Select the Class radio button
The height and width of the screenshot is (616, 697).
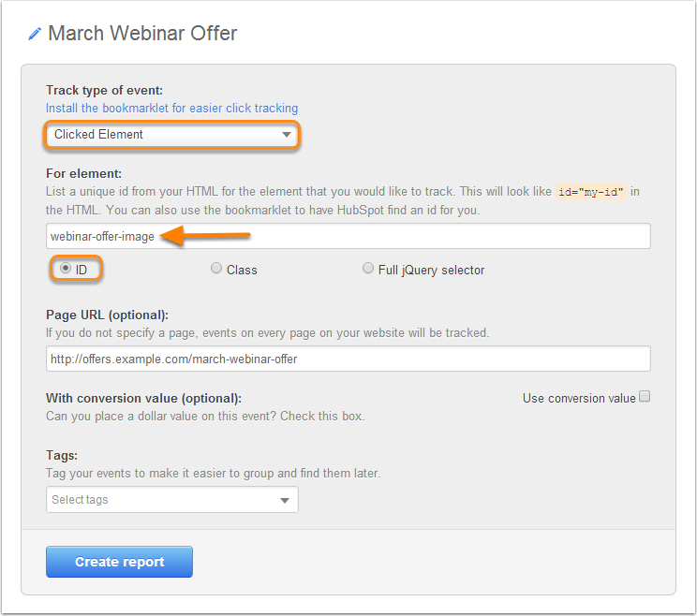tap(216, 269)
